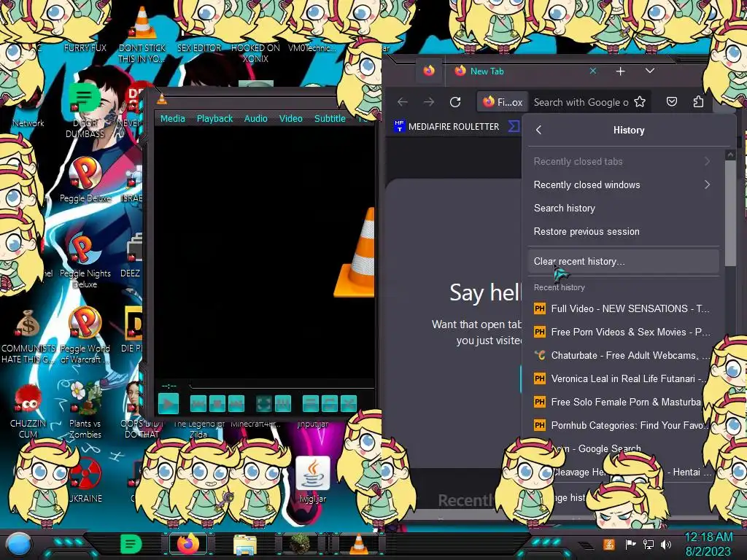Select Peggle World of Warcraft icon
747x560 pixels.
click(85, 335)
